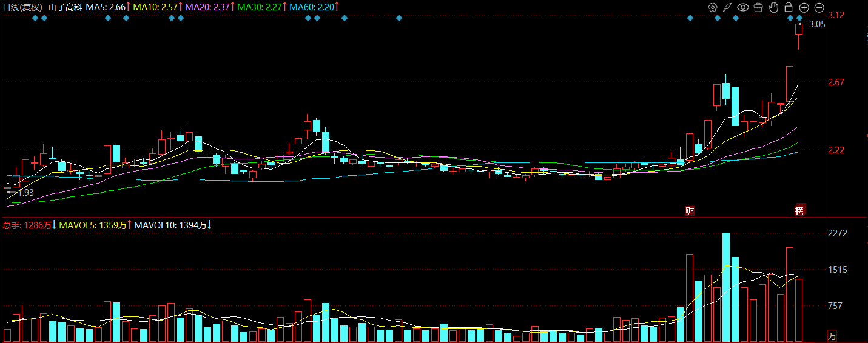Click the last blue diamond above the 3.05 candle

[x=799, y=18]
